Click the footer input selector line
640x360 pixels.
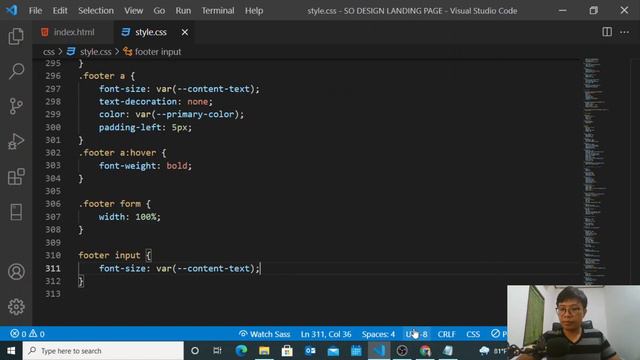(x=115, y=256)
